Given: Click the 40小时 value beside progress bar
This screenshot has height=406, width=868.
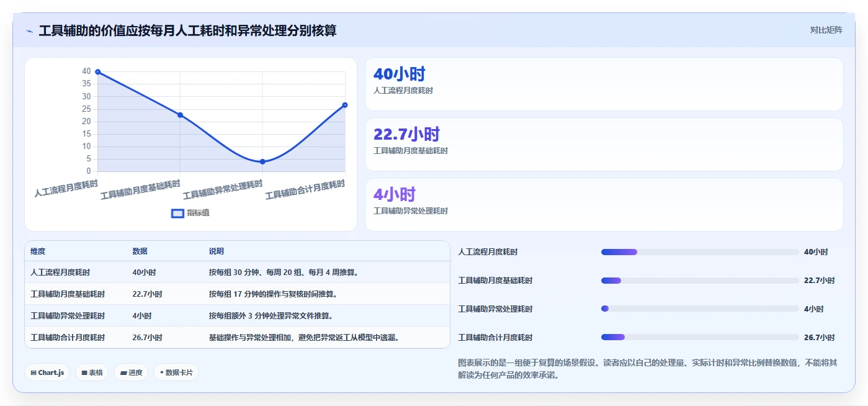Looking at the screenshot, I should [x=816, y=252].
